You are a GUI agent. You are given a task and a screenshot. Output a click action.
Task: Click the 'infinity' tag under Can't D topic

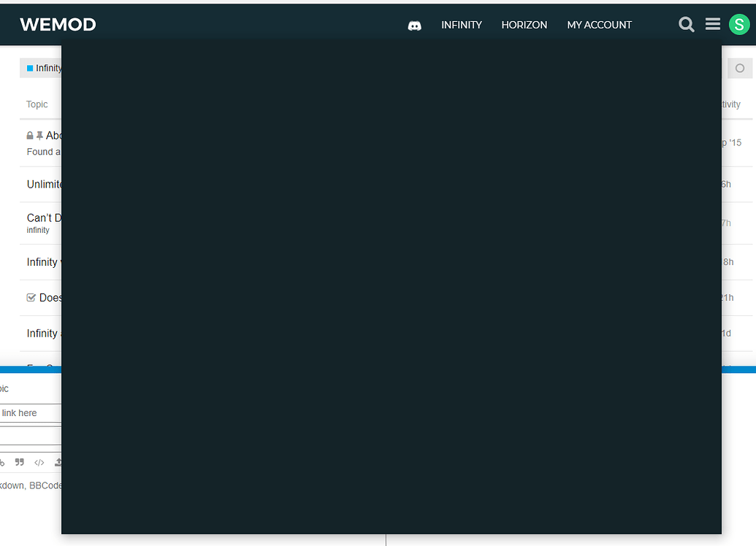point(38,230)
